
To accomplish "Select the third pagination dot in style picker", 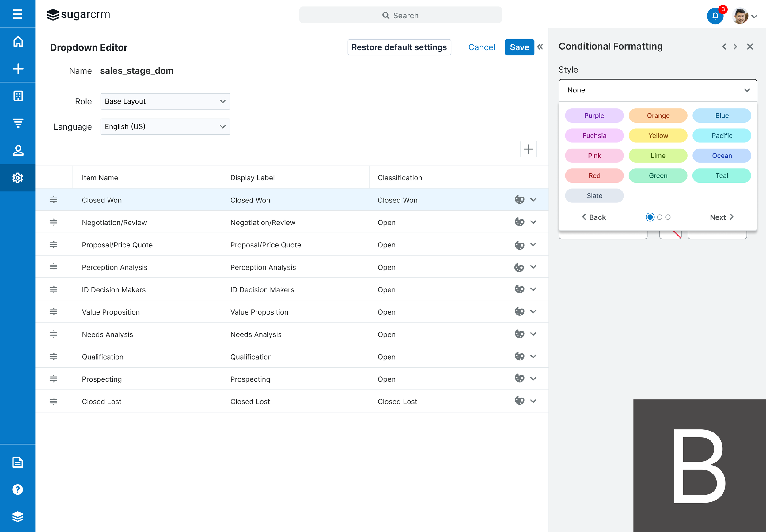I will [x=668, y=217].
